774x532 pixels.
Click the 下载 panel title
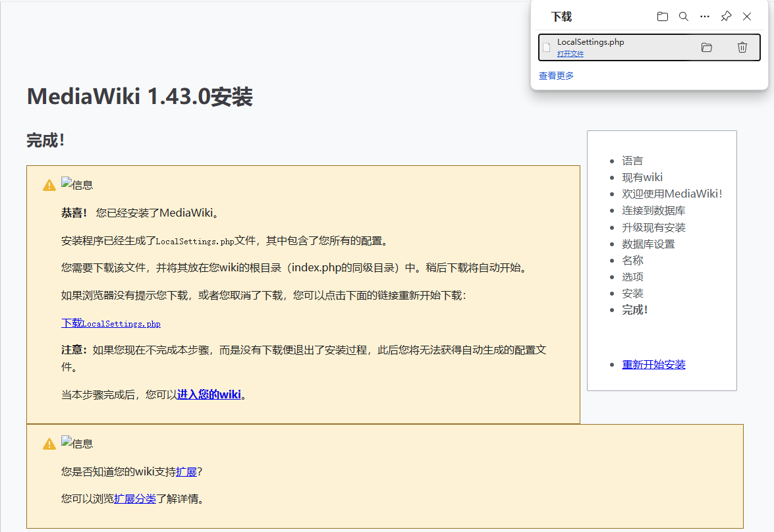point(561,16)
